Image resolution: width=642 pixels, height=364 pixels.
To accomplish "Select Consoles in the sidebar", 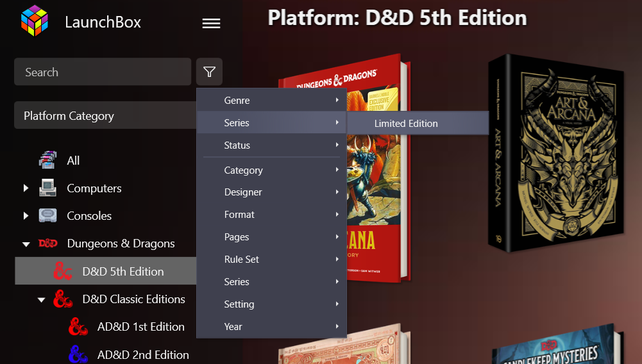I will [x=89, y=215].
